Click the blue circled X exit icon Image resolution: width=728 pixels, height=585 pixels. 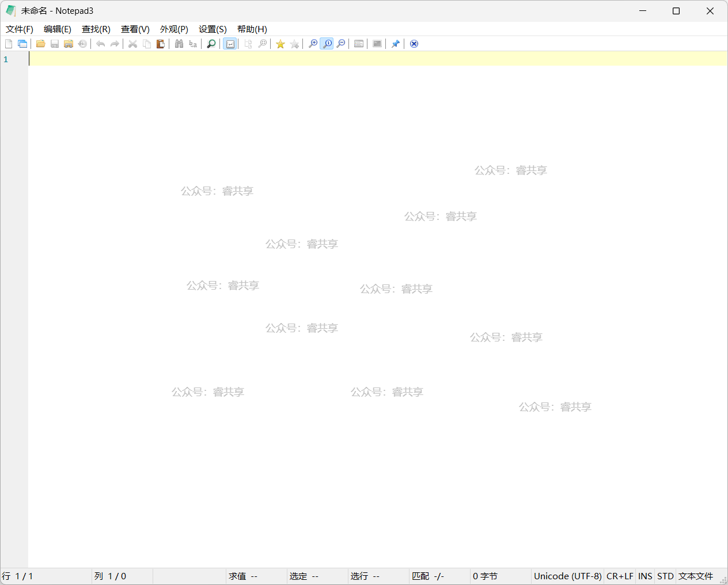(414, 44)
